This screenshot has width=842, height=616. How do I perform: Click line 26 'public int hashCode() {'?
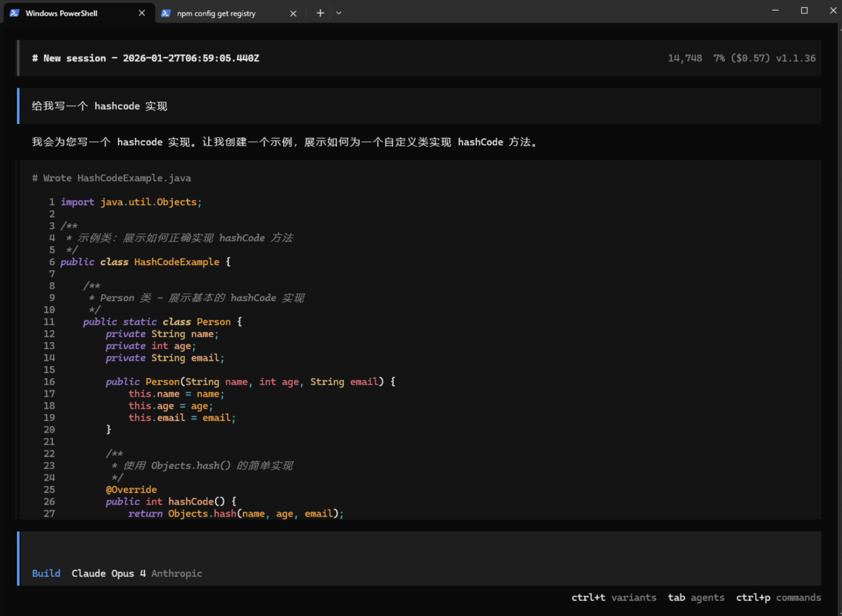click(171, 501)
